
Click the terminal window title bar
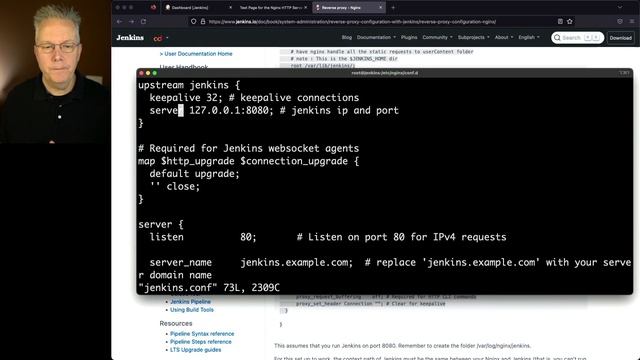[384, 73]
